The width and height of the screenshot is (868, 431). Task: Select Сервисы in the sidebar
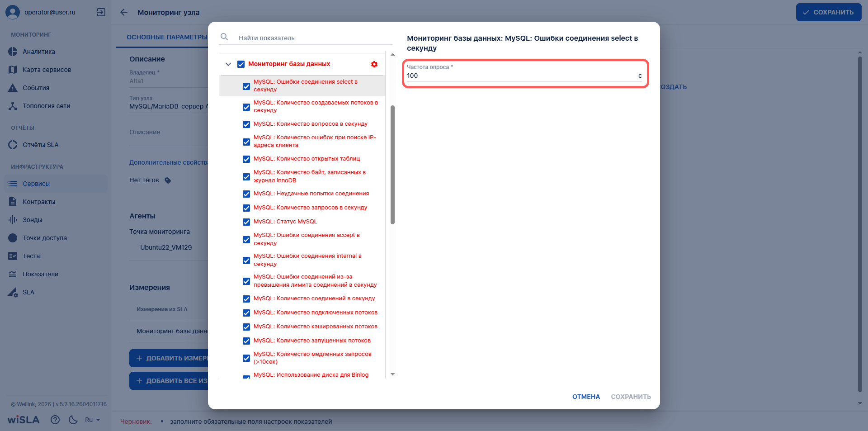pos(55,184)
